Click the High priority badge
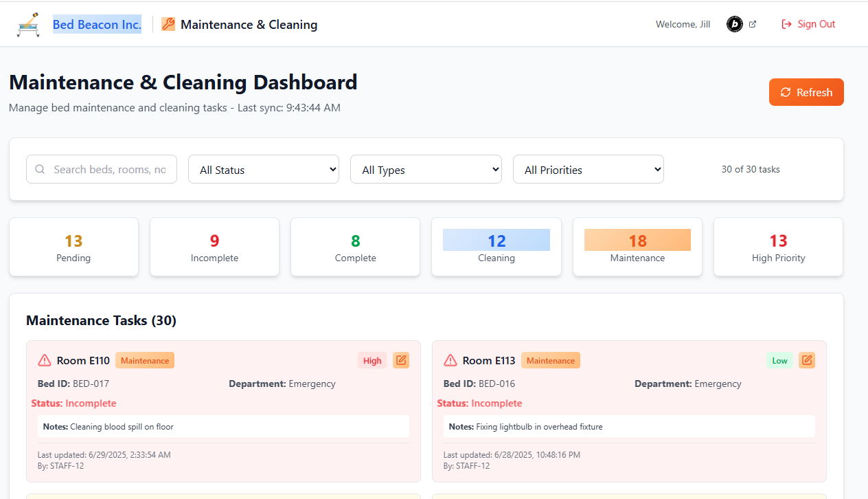The width and height of the screenshot is (868, 499). click(372, 360)
